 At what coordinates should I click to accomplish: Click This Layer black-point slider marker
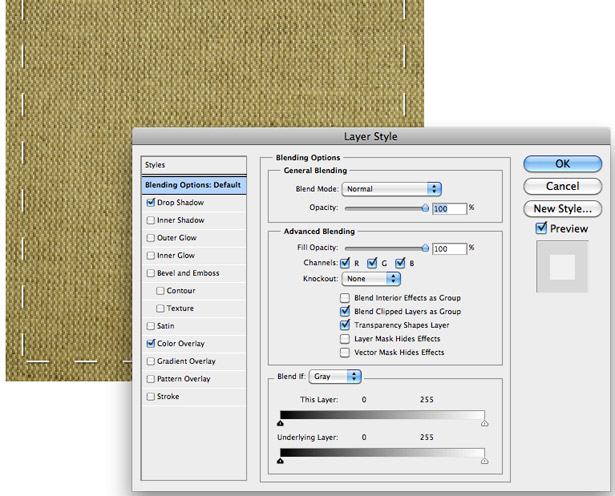coord(280,423)
